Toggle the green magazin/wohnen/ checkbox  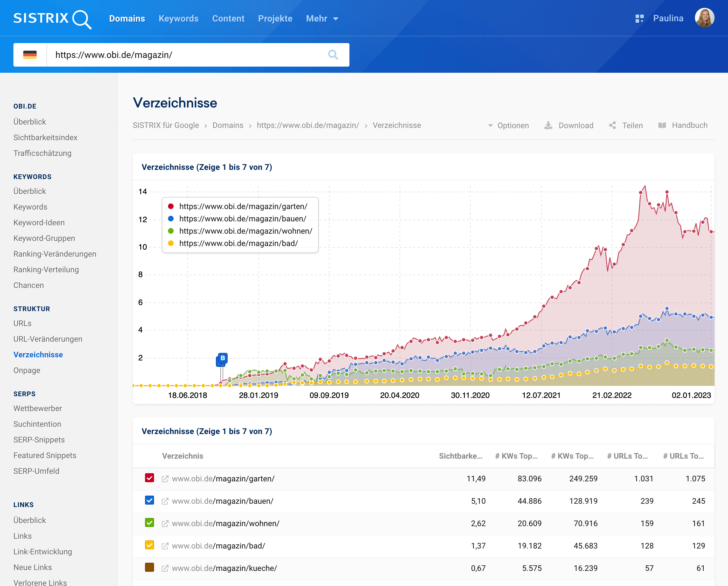149,523
